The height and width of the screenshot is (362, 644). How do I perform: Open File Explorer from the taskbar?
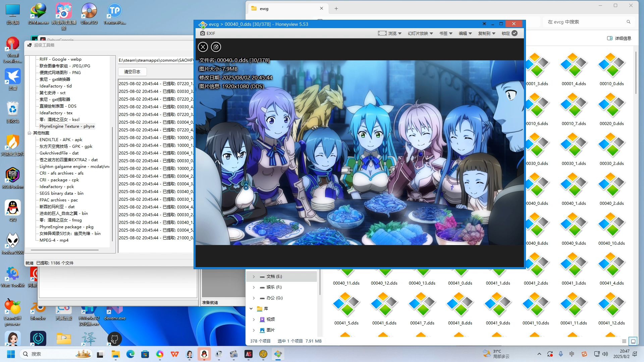click(x=116, y=354)
